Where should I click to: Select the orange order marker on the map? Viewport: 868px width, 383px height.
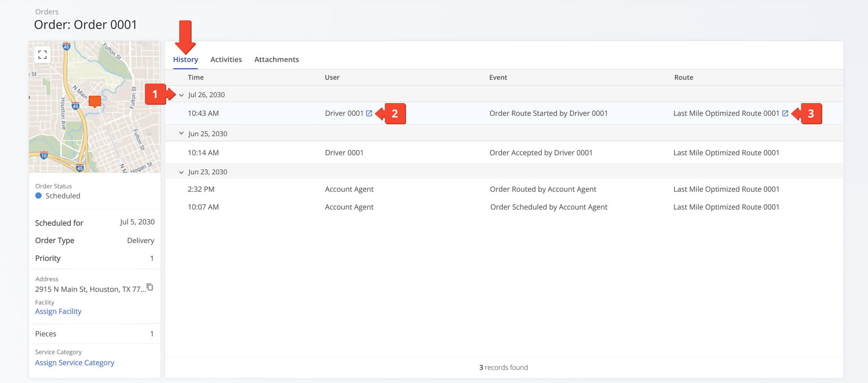click(x=94, y=101)
